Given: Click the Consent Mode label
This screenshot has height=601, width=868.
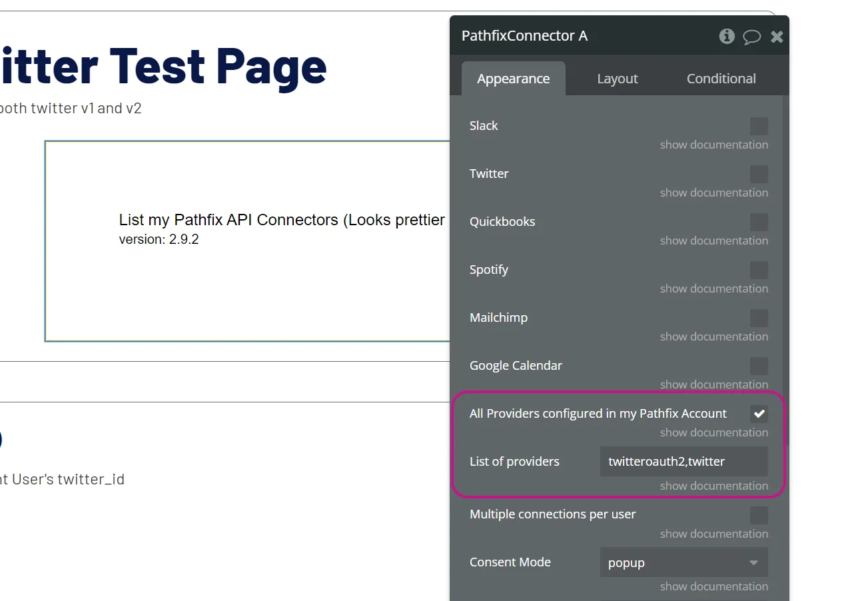Looking at the screenshot, I should (x=510, y=562).
